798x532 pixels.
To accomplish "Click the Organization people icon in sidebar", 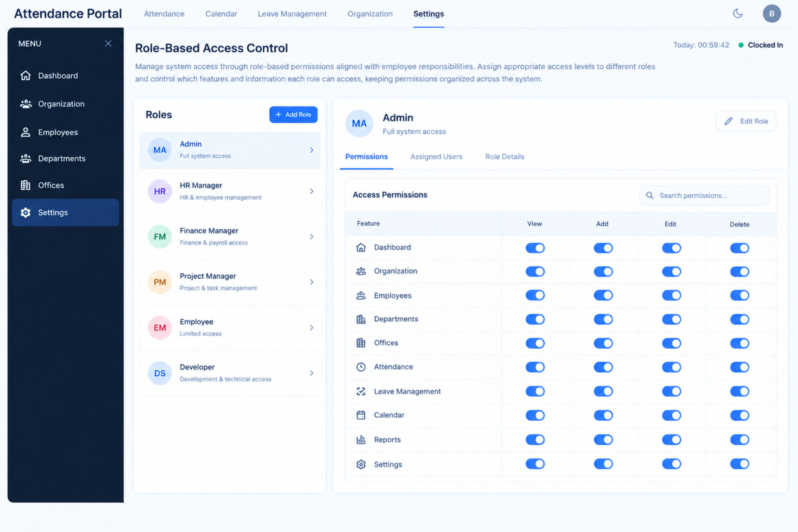I will (26, 104).
